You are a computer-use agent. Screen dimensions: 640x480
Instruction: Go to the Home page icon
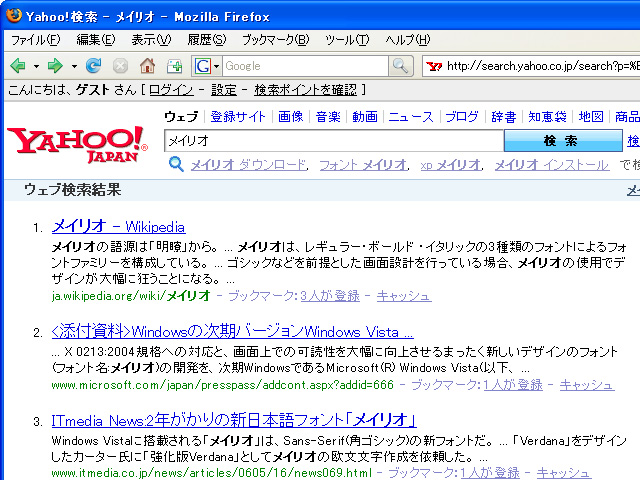tap(147, 66)
